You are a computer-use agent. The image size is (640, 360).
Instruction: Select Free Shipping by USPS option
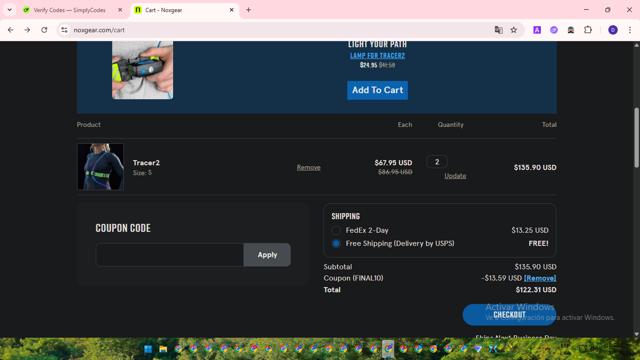tap(336, 243)
